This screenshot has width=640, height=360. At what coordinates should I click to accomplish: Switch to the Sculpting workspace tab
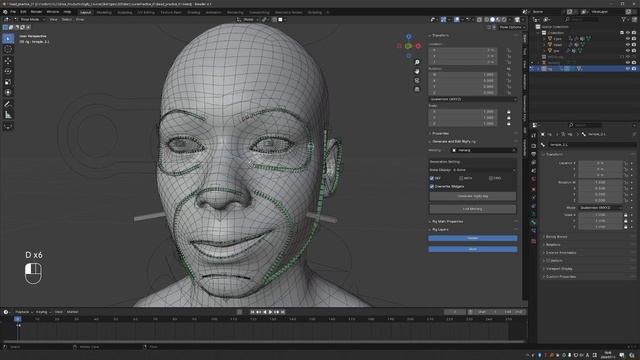(124, 13)
